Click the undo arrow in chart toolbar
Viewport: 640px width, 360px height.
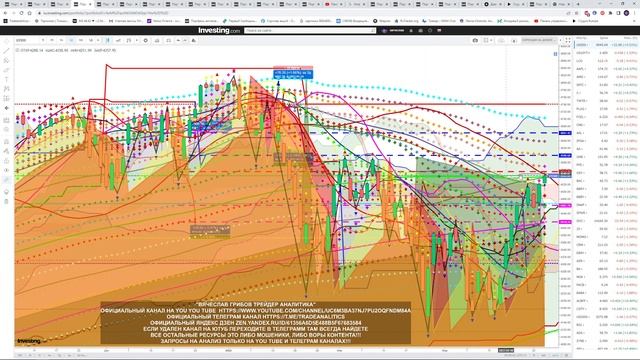click(178, 40)
